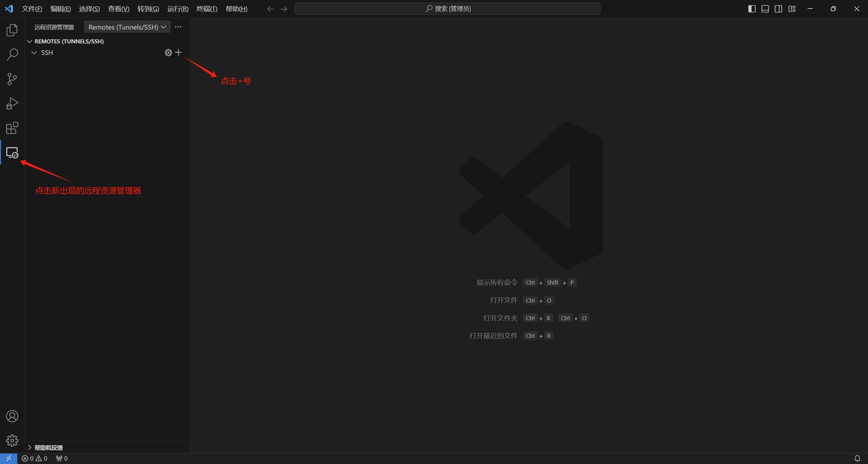Open SSH config gear icon

[x=168, y=53]
